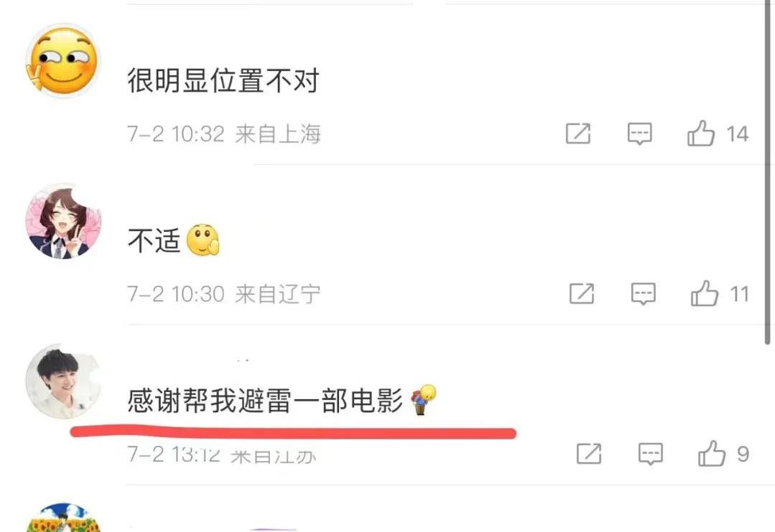The image size is (775, 532).
Task: Click the vertical scrollbar on right edge
Action: (x=768, y=172)
